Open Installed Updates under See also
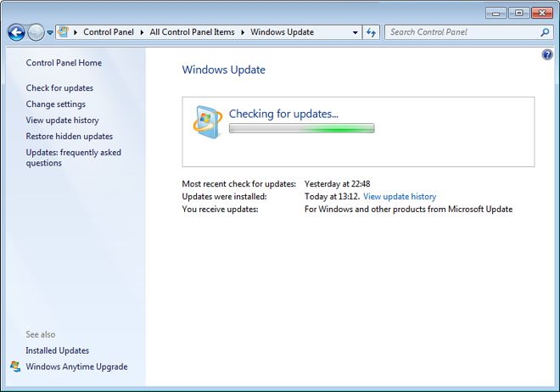Screen dimensions: 560x392 (57, 350)
